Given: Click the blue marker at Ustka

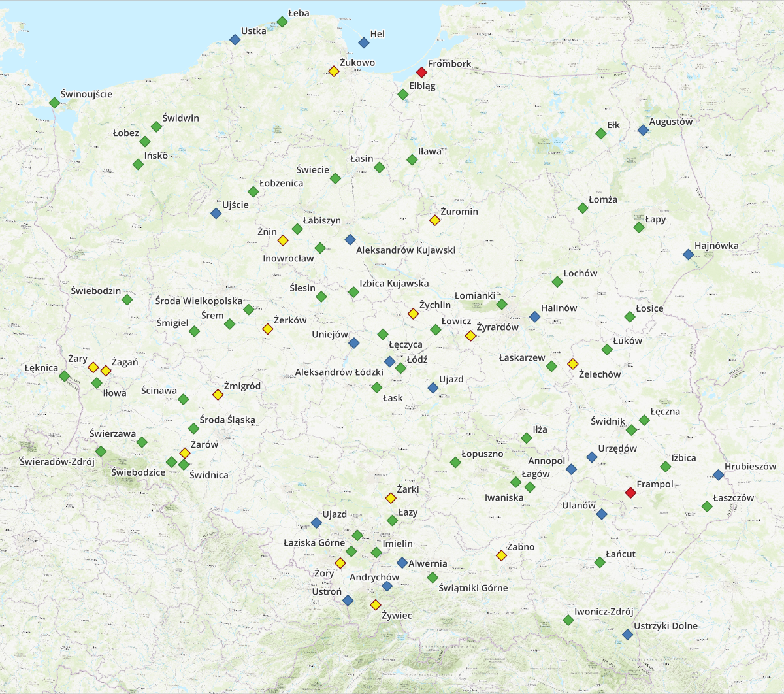Looking at the screenshot, I should coord(235,40).
